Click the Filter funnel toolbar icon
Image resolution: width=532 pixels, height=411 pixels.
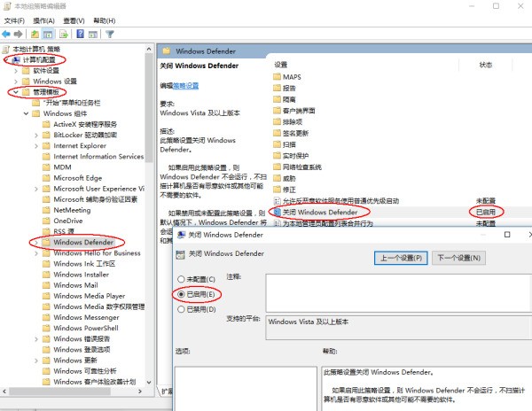click(110, 34)
